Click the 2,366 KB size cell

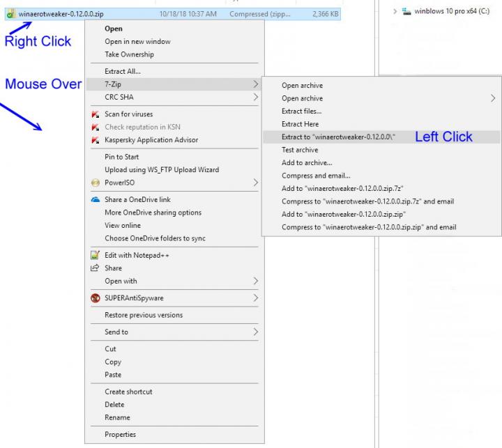point(326,14)
